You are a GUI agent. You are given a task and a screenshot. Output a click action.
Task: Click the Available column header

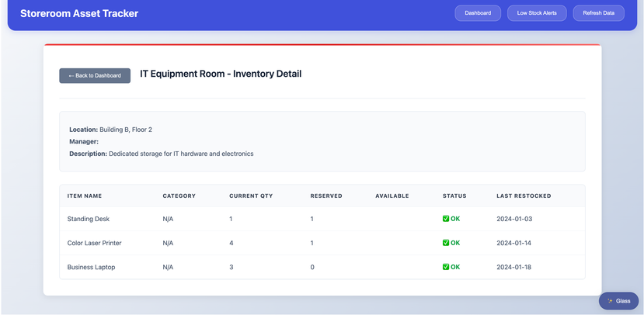pyautogui.click(x=392, y=196)
